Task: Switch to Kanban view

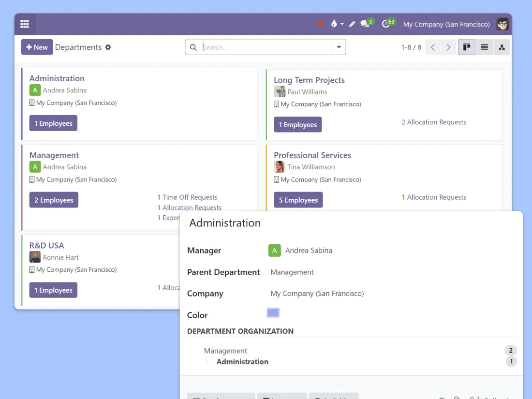Action: coord(467,47)
